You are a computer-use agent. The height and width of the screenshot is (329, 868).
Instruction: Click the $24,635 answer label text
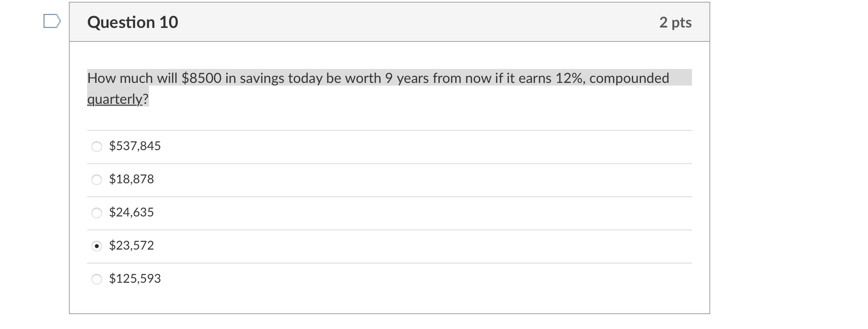pyautogui.click(x=131, y=212)
